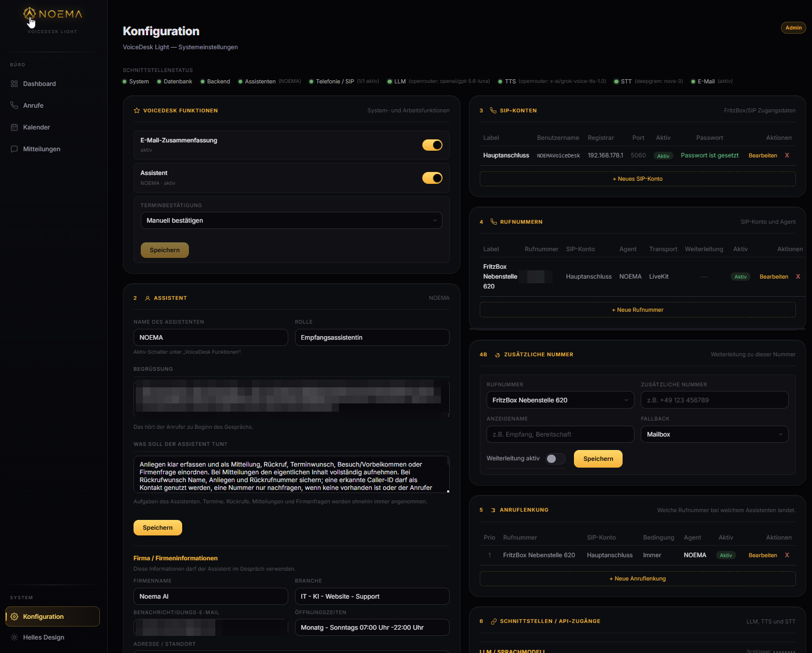Click the Firmenname field

coord(211,597)
